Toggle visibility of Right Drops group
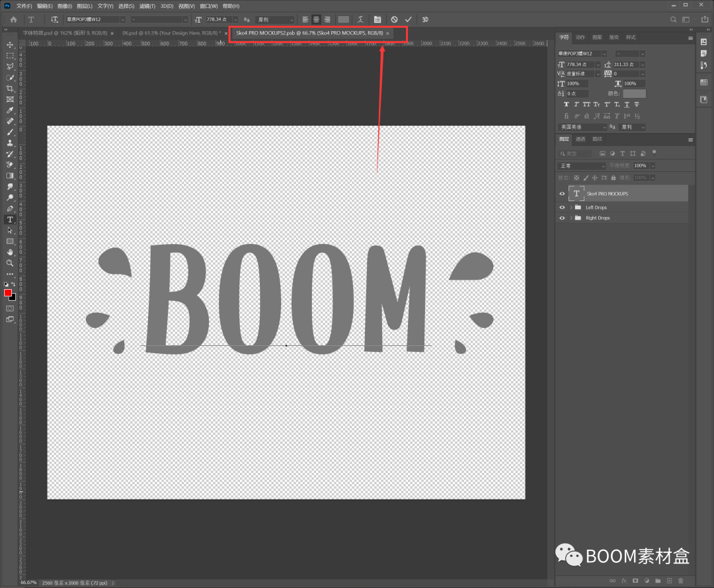This screenshot has width=714, height=588. [x=562, y=218]
